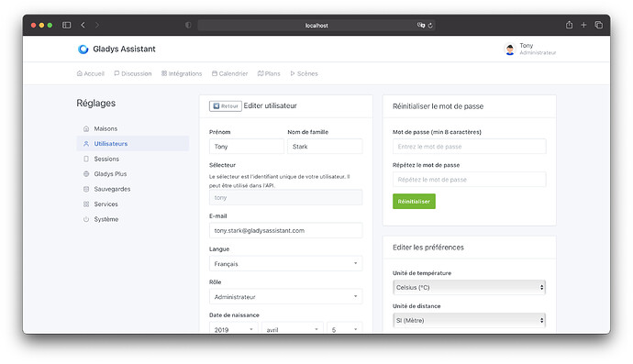633x364 pixels.
Task: Open the Scènes tab
Action: click(x=304, y=73)
